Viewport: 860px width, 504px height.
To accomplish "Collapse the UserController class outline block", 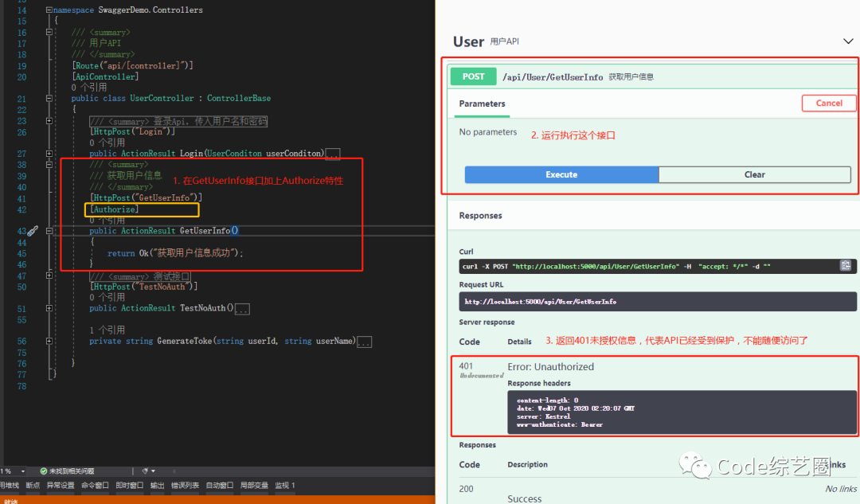I will (49, 99).
